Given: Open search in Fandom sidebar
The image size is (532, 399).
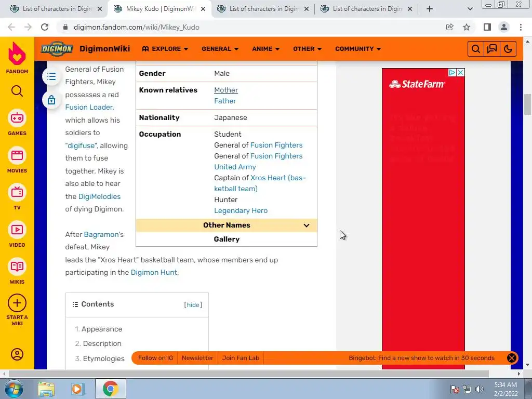Looking at the screenshot, I should point(17,91).
